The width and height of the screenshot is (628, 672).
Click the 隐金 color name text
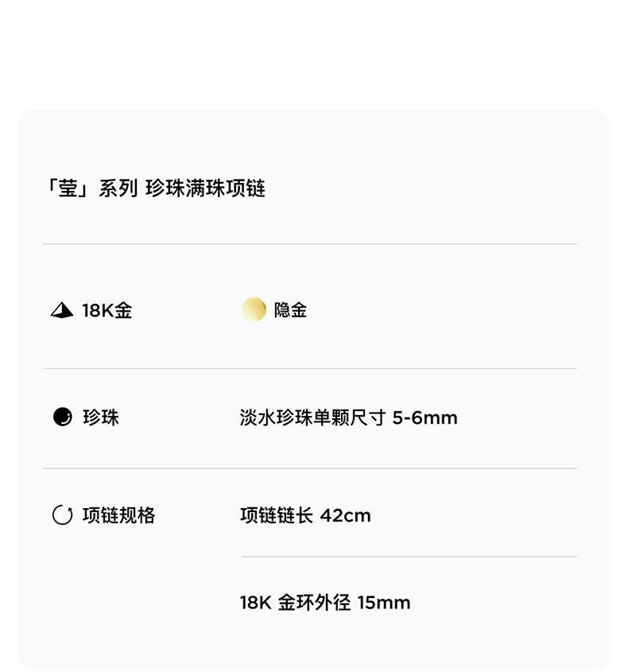pyautogui.click(x=290, y=310)
